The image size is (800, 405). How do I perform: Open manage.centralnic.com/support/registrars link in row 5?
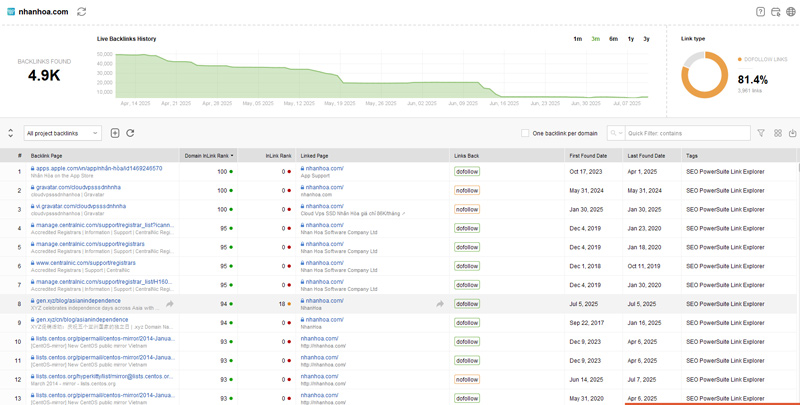tap(90, 244)
